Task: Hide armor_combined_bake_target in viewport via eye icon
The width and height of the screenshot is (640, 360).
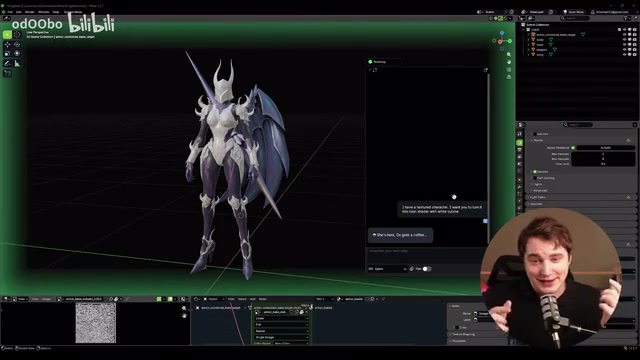Action: click(624, 35)
